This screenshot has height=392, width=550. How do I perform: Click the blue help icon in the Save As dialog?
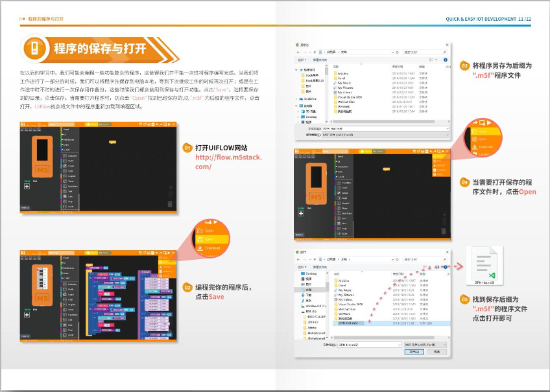point(446,59)
